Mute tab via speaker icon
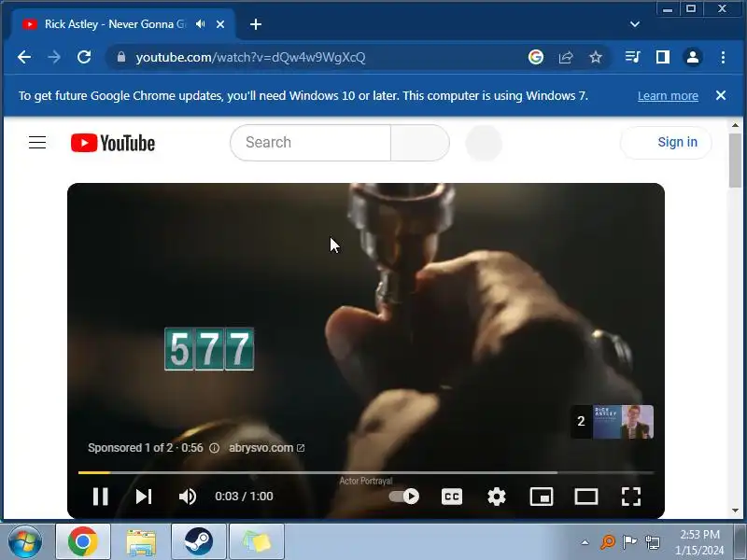The width and height of the screenshot is (747, 560). [201, 24]
